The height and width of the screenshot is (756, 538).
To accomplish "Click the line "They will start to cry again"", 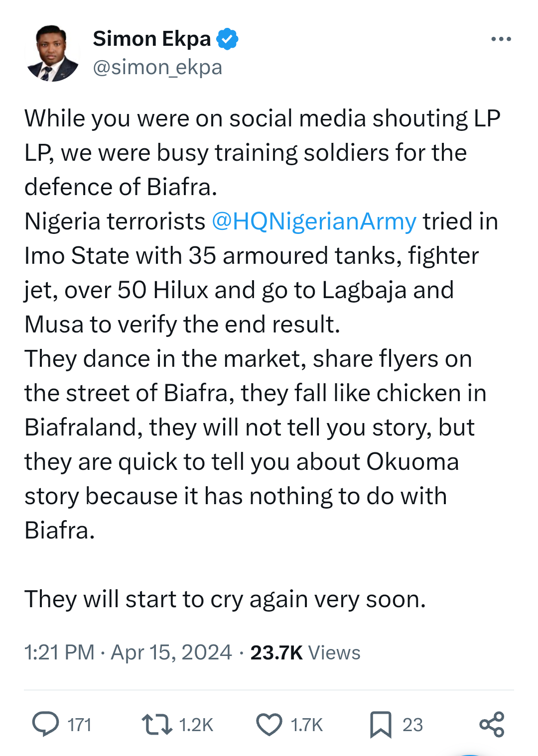I will (x=225, y=599).
